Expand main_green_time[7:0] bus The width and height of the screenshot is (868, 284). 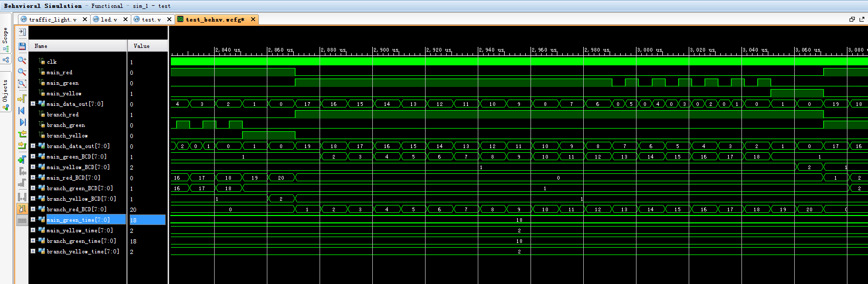click(x=33, y=220)
